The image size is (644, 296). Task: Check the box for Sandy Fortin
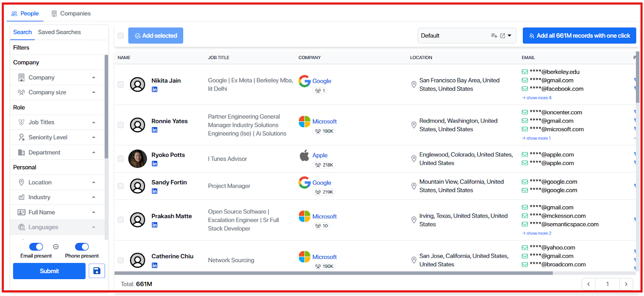(x=121, y=186)
